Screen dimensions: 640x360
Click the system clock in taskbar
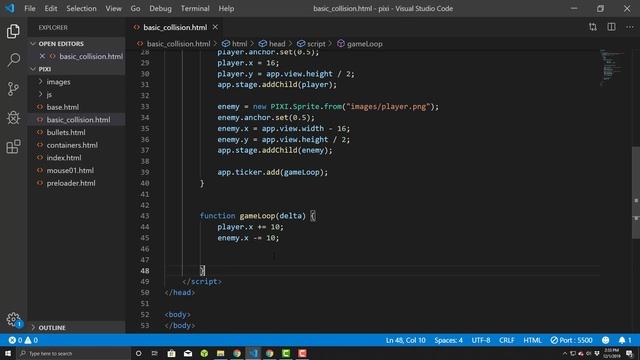pos(611,353)
